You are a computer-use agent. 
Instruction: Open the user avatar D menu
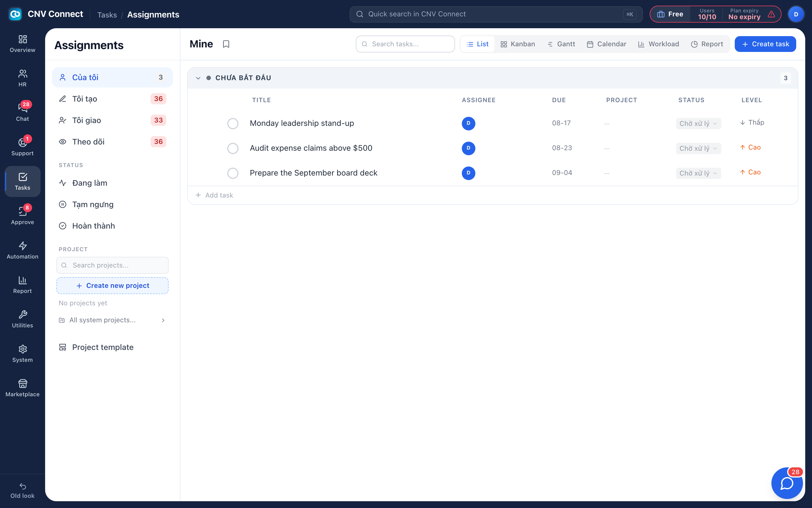[x=796, y=14]
